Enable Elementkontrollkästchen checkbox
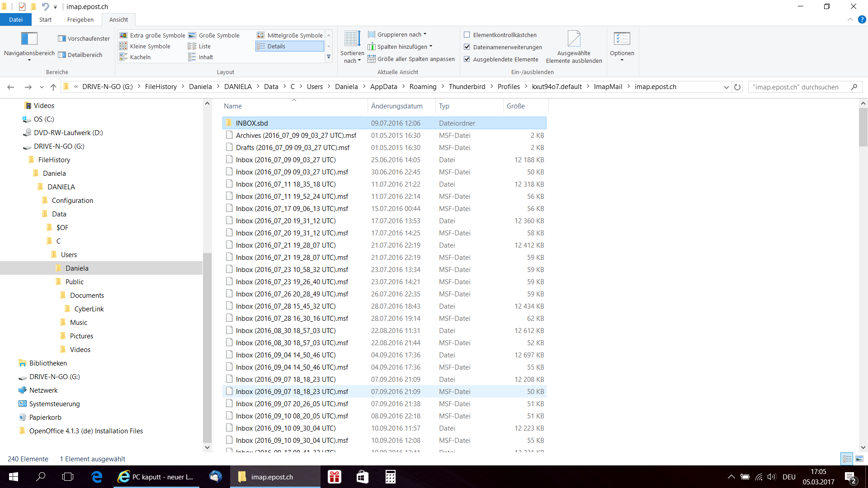 point(467,35)
